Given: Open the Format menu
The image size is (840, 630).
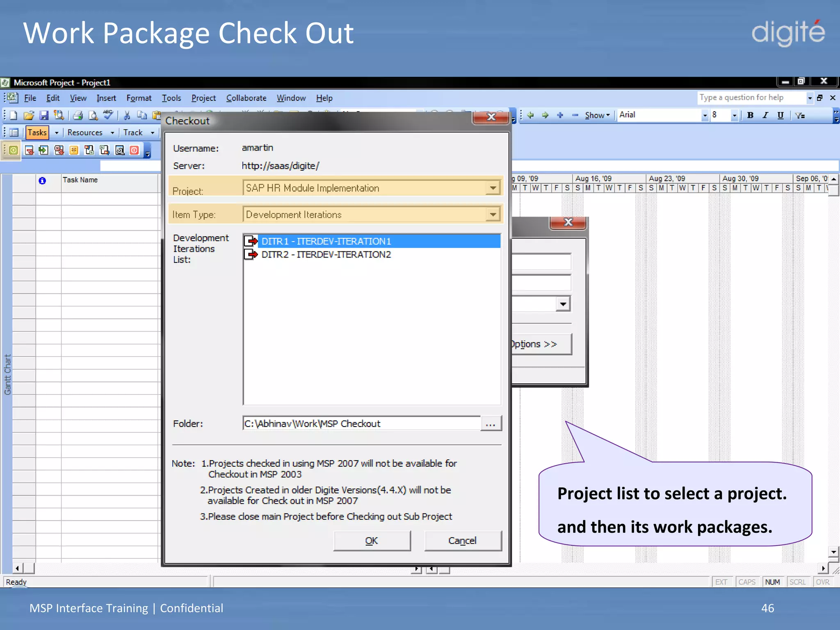Looking at the screenshot, I should click(139, 98).
